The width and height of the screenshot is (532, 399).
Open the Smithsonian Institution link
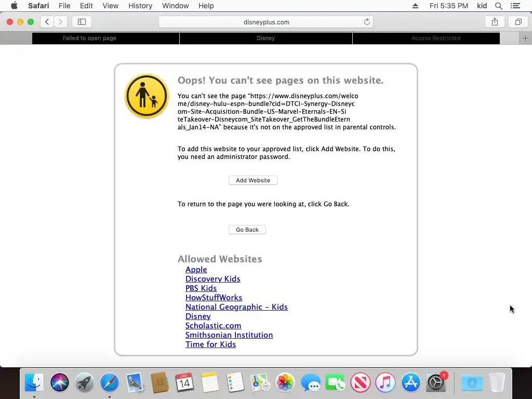point(229,335)
